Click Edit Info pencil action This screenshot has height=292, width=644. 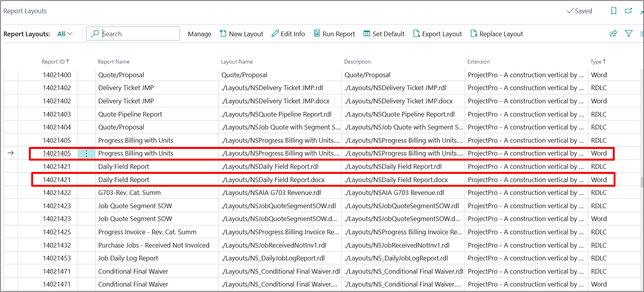click(288, 34)
